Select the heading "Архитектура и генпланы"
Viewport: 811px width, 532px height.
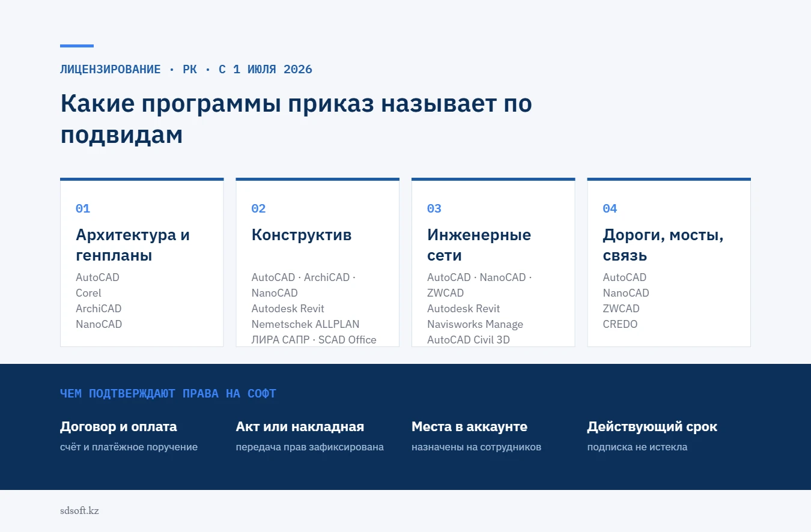pyautogui.click(x=133, y=245)
